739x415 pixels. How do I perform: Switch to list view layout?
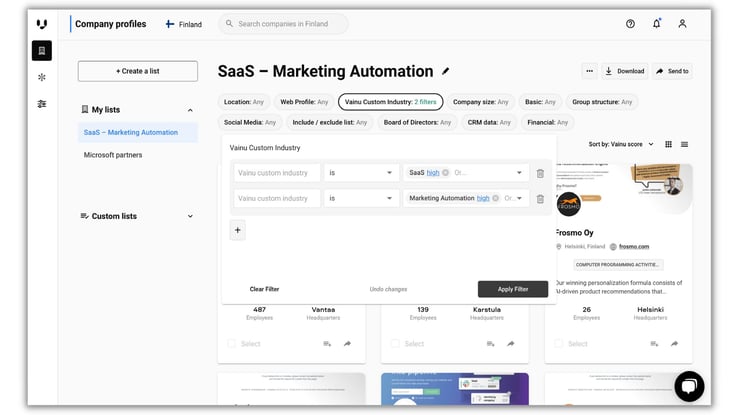pyautogui.click(x=685, y=144)
